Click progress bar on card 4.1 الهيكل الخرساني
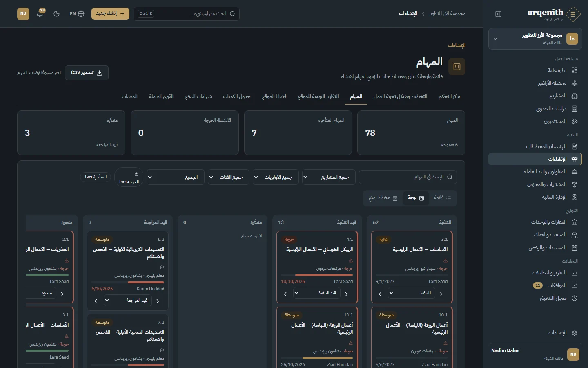Image resolution: width=588 pixels, height=368 pixels. click(317, 275)
